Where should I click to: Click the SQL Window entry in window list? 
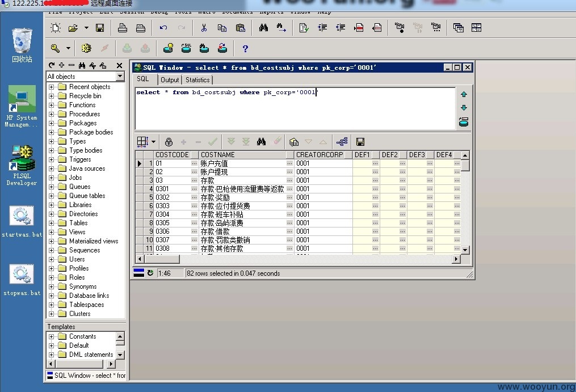tap(86, 376)
